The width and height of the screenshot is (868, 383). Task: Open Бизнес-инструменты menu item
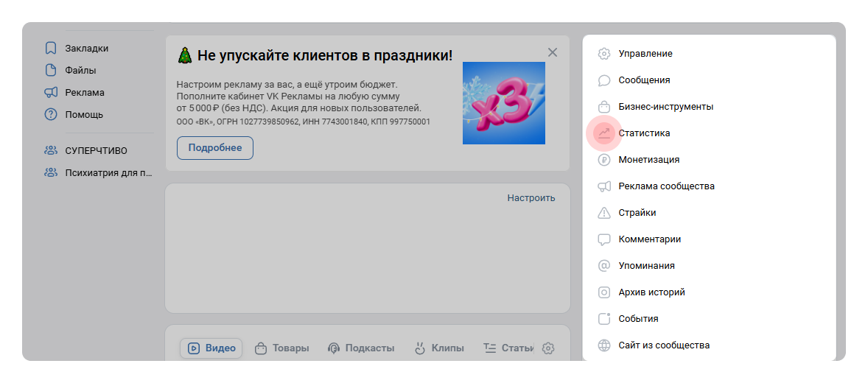pyautogui.click(x=665, y=107)
